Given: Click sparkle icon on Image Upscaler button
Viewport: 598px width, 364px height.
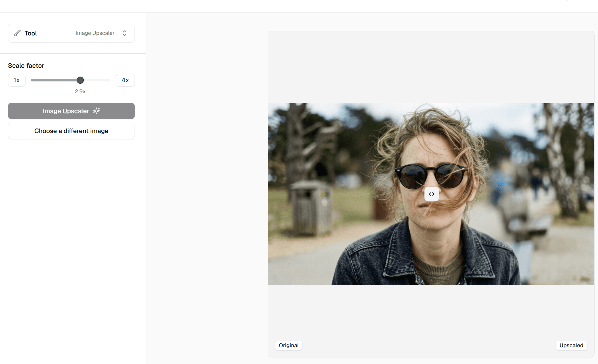Looking at the screenshot, I should point(96,111).
